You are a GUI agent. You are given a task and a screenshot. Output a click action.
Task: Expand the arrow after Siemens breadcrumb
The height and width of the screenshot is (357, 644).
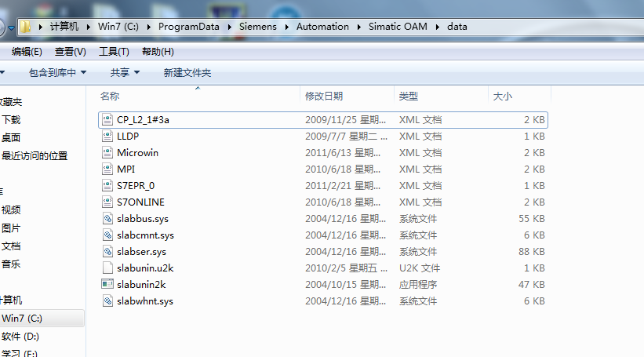tap(286, 27)
